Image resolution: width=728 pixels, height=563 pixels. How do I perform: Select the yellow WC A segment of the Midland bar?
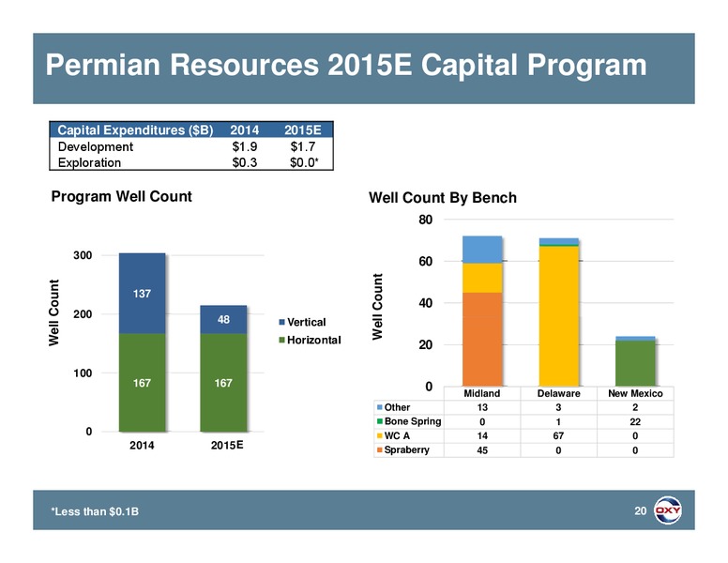point(482,278)
